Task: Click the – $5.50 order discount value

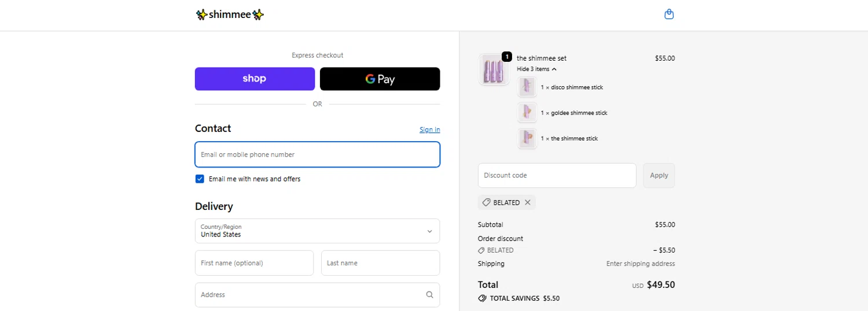Action: click(664, 250)
